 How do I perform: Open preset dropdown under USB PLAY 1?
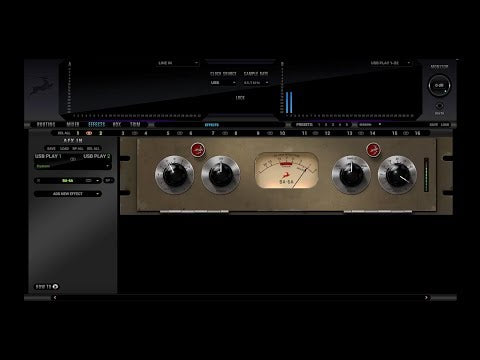tap(73, 166)
